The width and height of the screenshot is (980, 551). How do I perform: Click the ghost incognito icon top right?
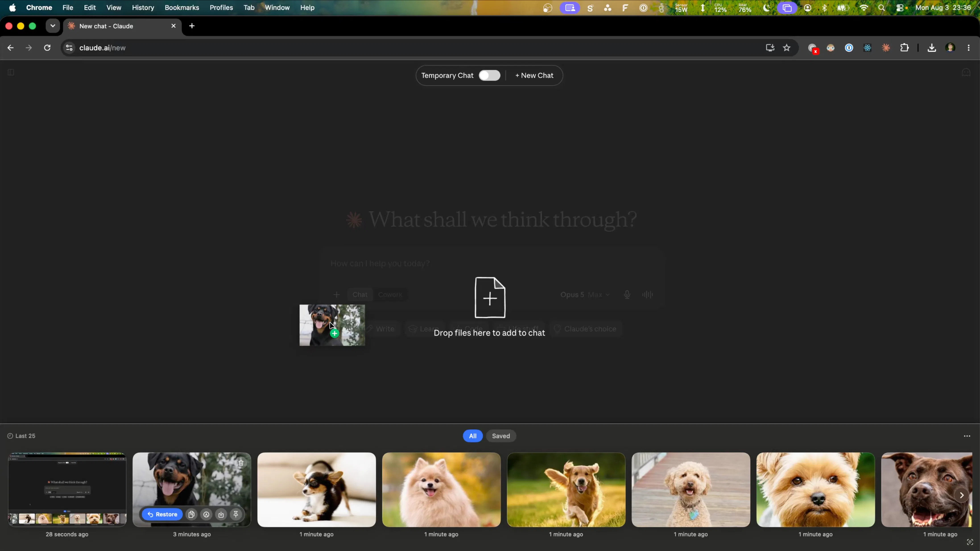(966, 72)
